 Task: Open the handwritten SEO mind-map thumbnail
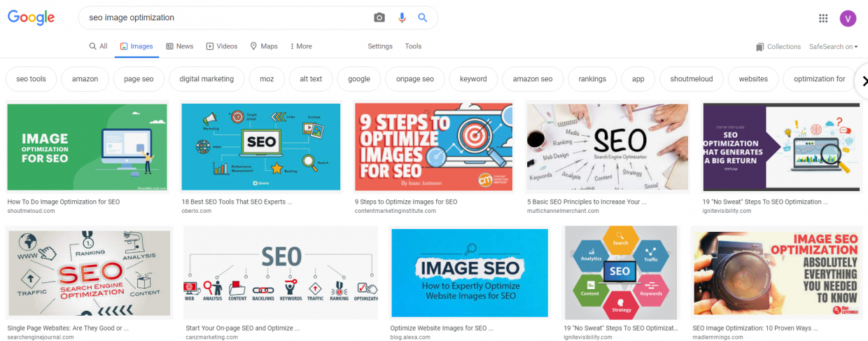(x=608, y=147)
